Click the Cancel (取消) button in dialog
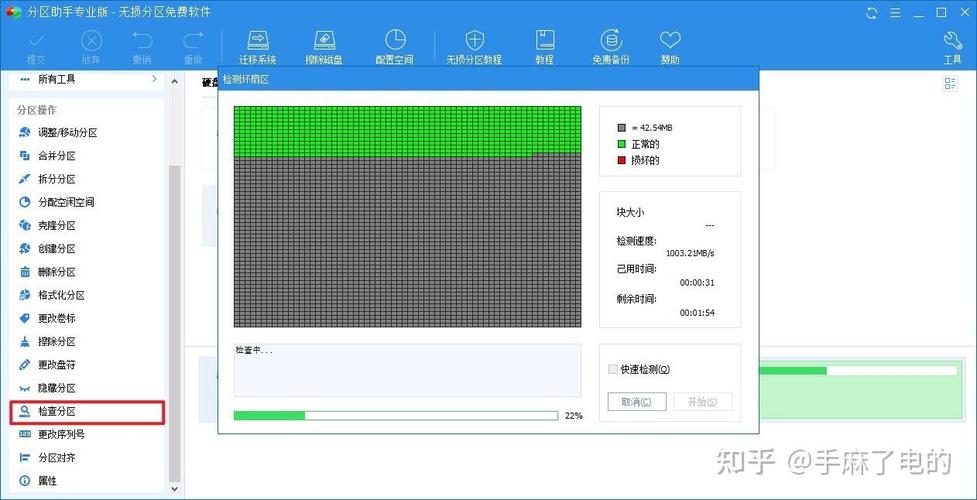 click(x=637, y=401)
